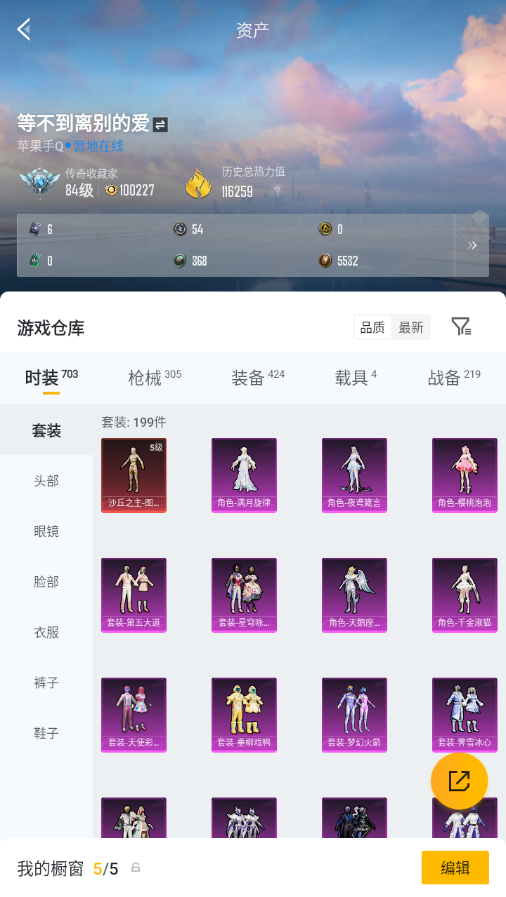Open the 营地在线 status link
This screenshot has height=897, width=506.
[x=98, y=146]
